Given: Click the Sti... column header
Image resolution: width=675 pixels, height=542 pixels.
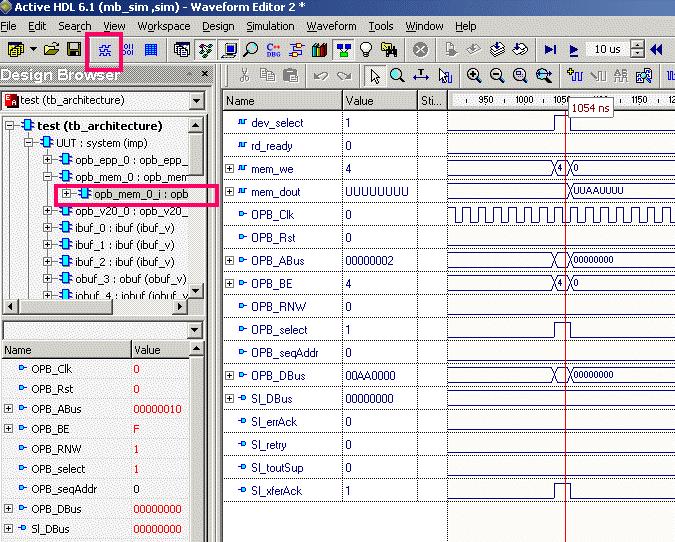Looking at the screenshot, I should [432, 101].
